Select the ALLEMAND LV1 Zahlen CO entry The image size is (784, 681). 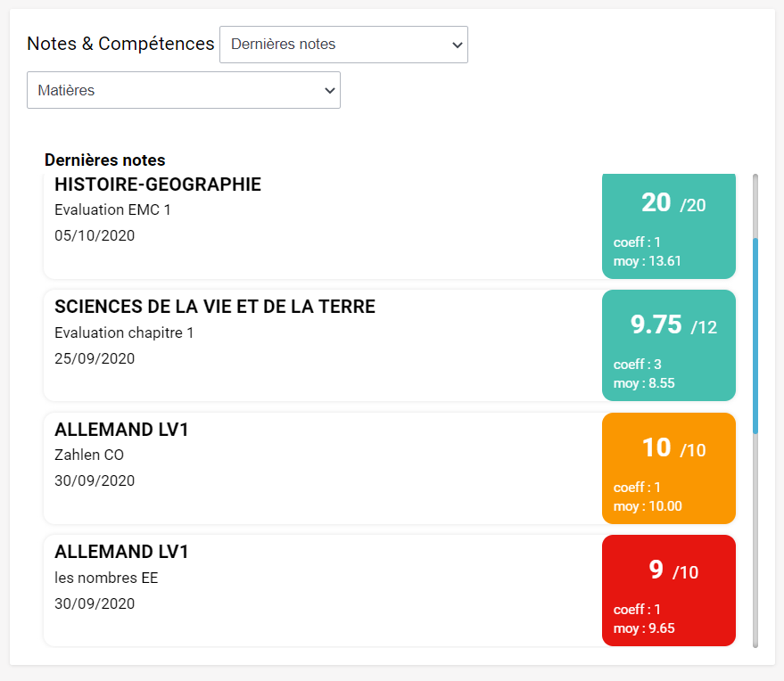point(321,468)
